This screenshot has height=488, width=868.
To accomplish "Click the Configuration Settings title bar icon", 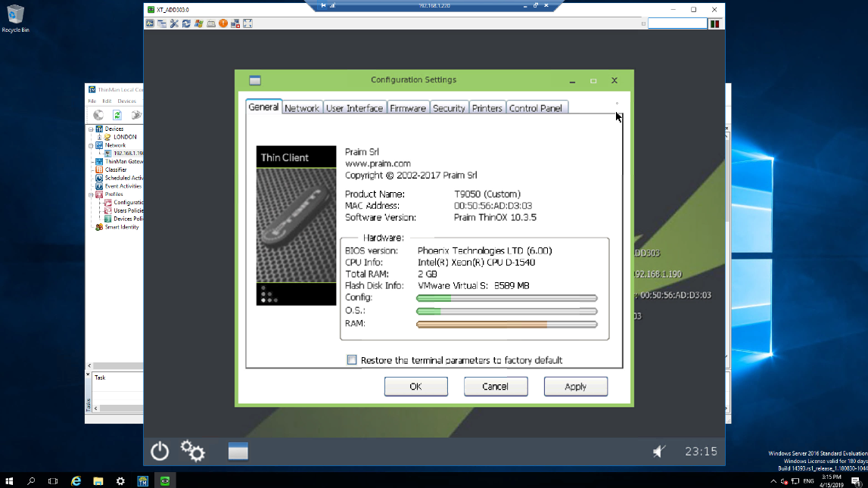I will (254, 80).
